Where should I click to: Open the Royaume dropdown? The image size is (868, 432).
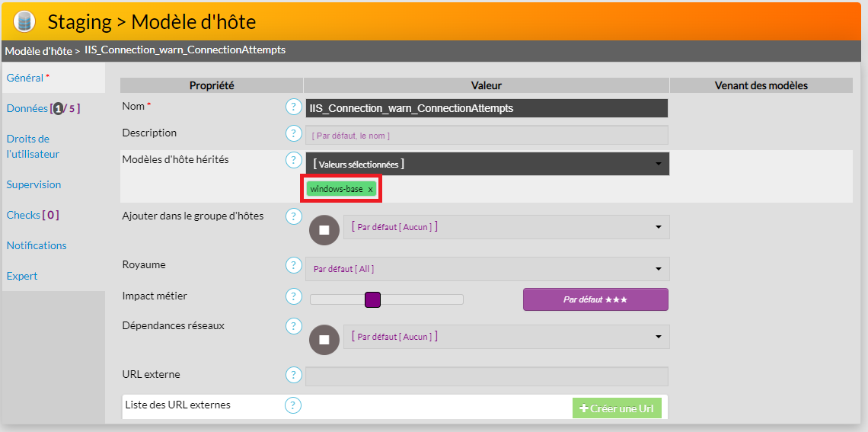pos(487,269)
